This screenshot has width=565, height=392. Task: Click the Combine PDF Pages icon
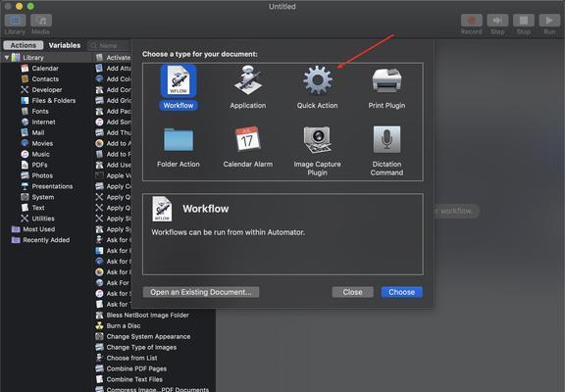coord(99,368)
